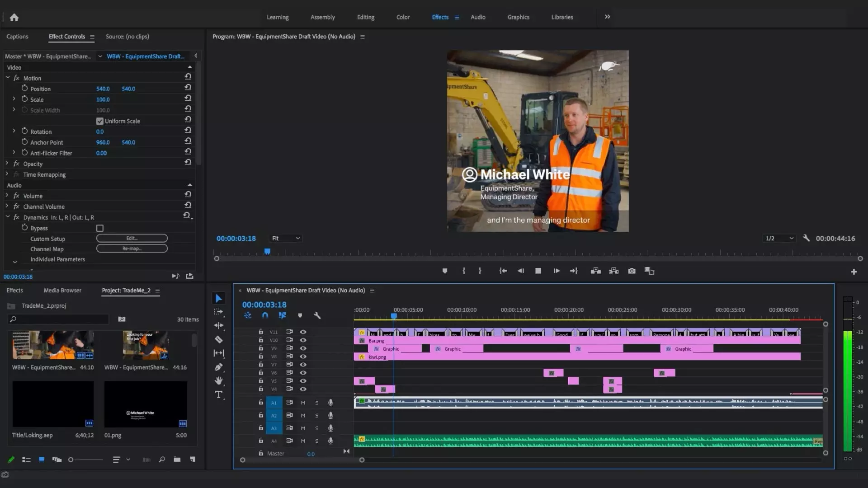Select the Type tool

219,395
